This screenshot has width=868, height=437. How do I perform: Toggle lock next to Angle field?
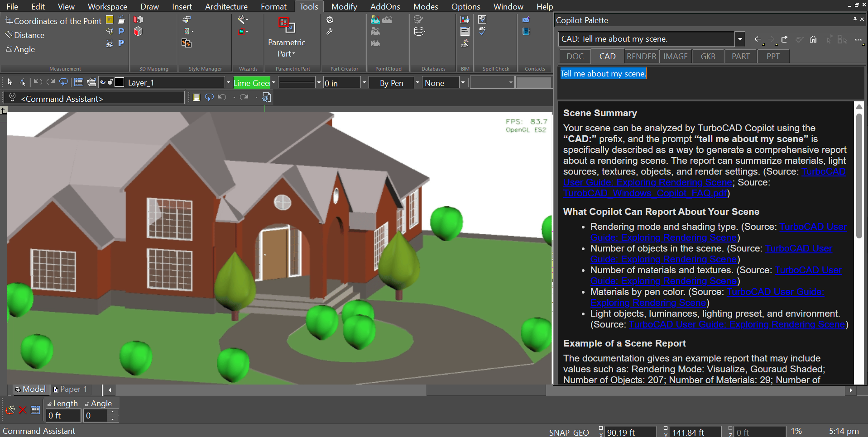click(87, 404)
